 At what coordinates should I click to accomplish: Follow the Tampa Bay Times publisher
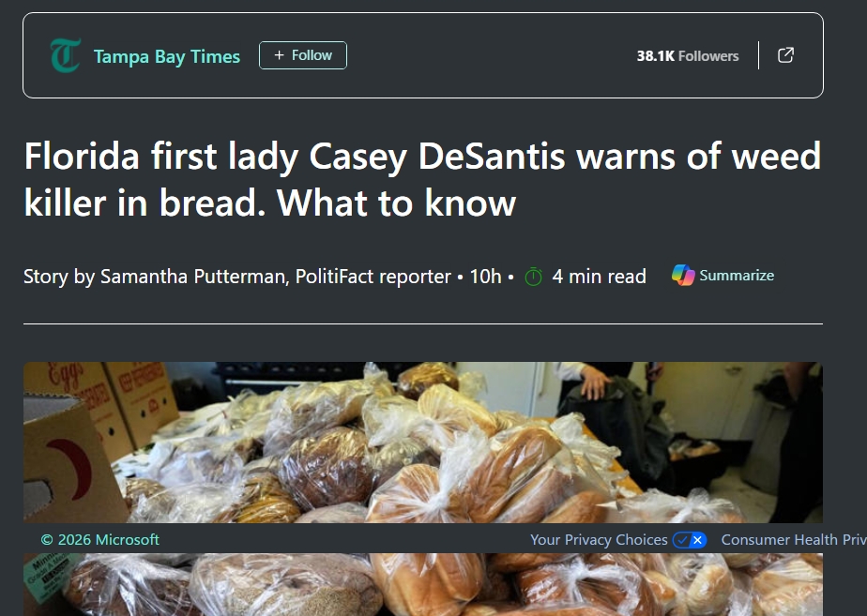click(303, 55)
